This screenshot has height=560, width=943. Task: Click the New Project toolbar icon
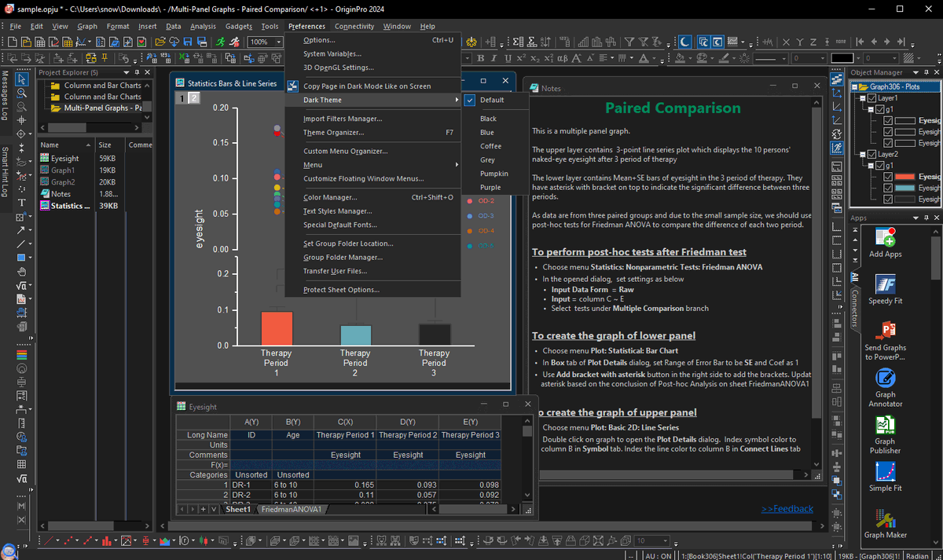click(11, 42)
